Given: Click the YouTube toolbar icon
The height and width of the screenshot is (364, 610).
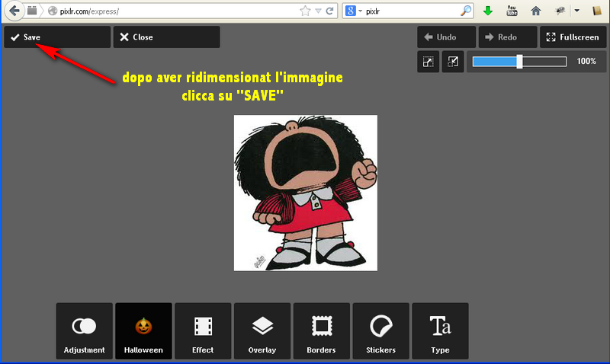Looking at the screenshot, I should 512,11.
